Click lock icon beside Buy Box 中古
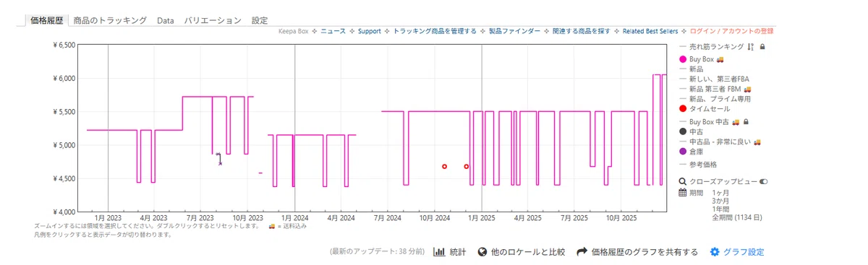 tap(746, 122)
